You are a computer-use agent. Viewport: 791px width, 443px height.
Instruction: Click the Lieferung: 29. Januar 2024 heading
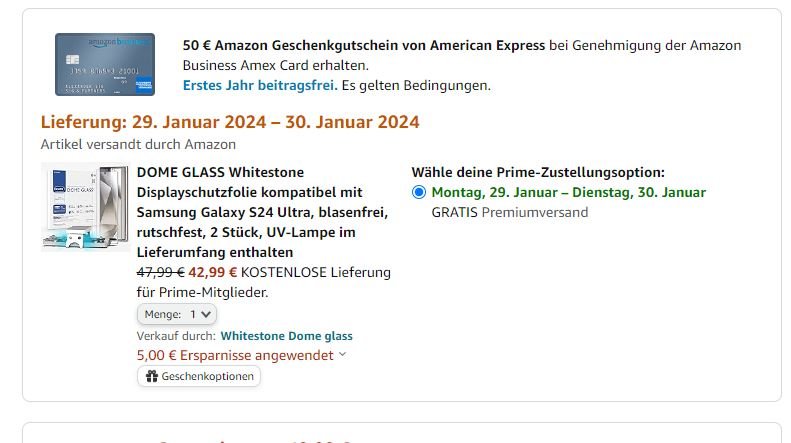coord(230,122)
